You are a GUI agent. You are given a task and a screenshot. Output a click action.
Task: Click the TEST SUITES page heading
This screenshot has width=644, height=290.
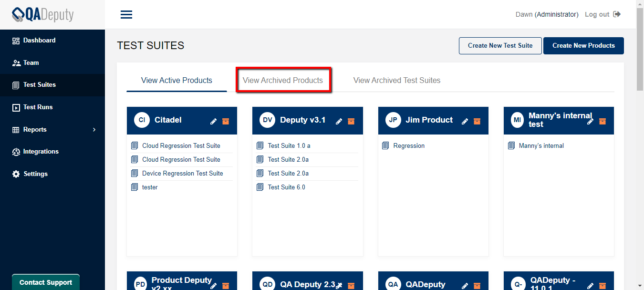(x=151, y=46)
